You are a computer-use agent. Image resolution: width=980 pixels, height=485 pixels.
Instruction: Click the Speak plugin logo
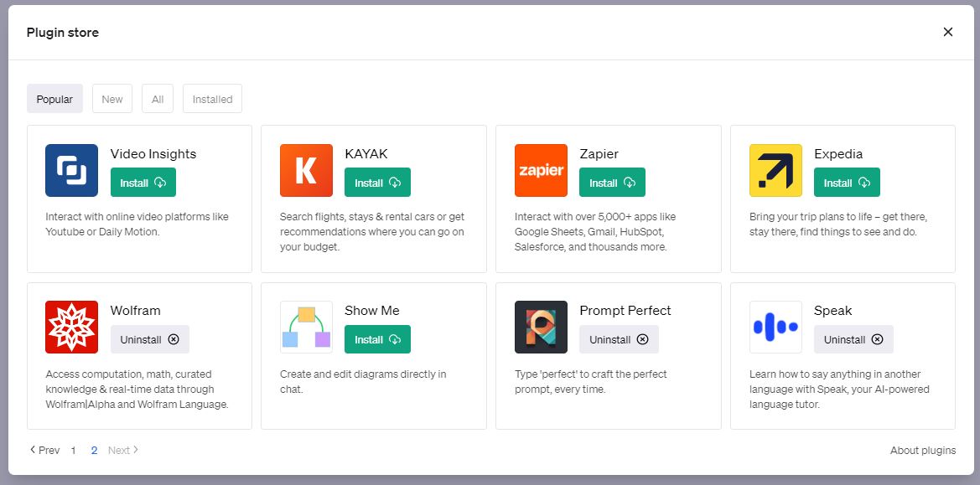click(775, 327)
